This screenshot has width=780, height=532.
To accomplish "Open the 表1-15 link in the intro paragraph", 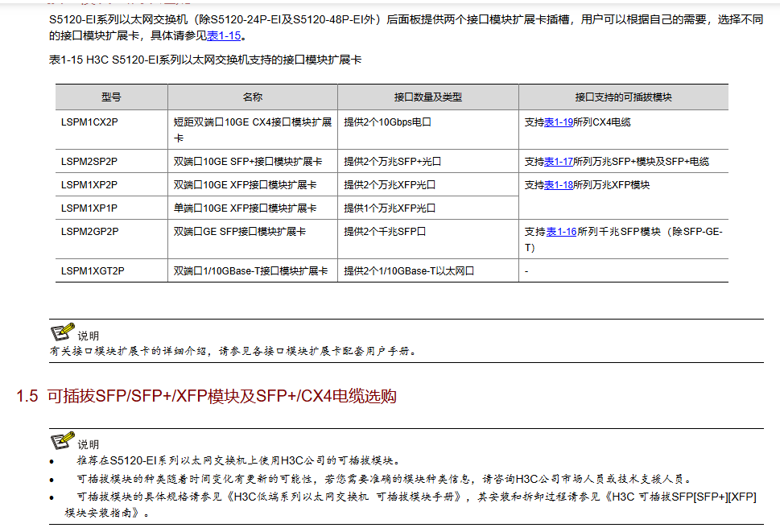I will pyautogui.click(x=223, y=36).
